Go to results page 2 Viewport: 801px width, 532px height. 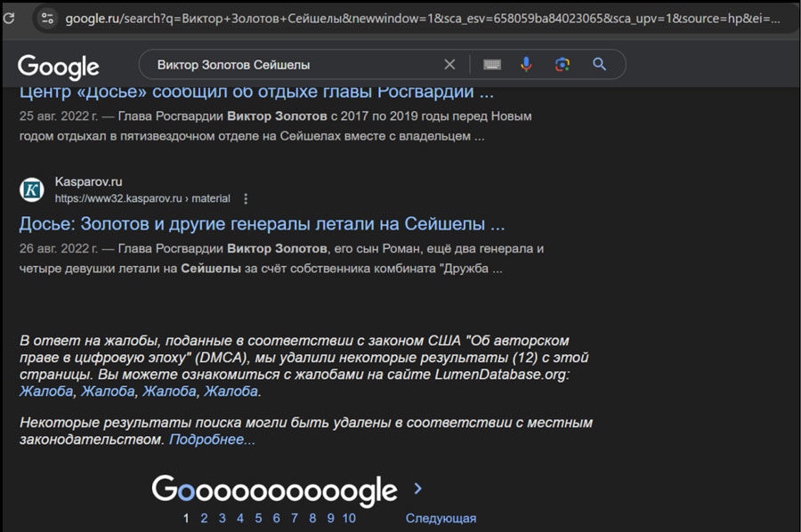(x=204, y=519)
